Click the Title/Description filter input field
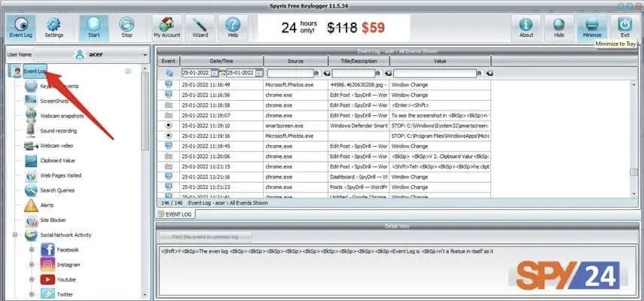Viewport: 644px width, 301px height. tap(353, 73)
